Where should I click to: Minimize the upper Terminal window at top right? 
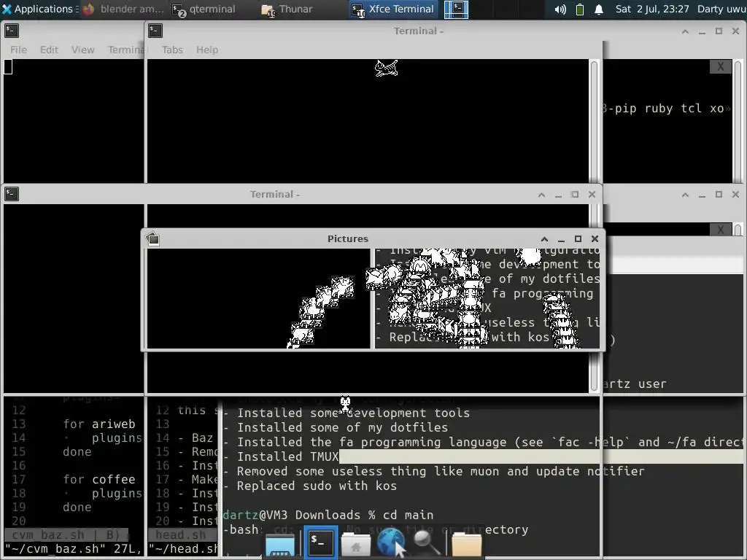point(702,31)
